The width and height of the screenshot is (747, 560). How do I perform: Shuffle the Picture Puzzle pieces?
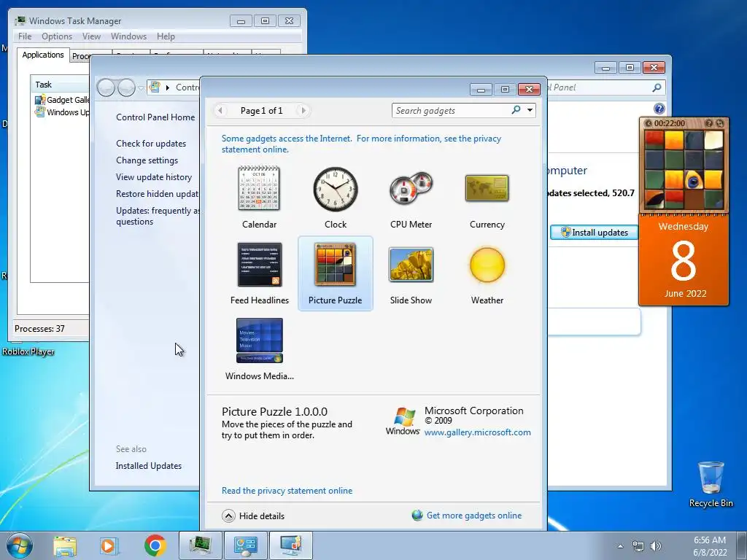tap(720, 123)
